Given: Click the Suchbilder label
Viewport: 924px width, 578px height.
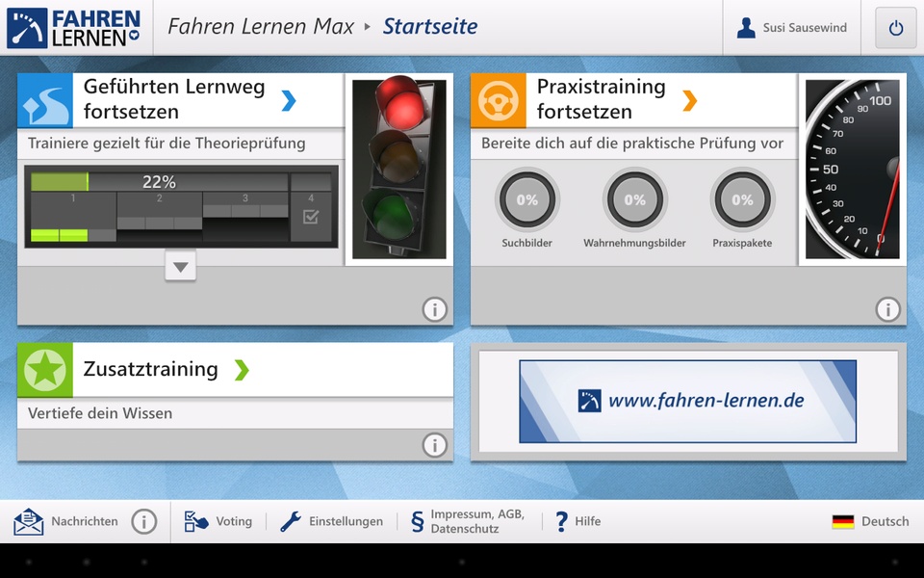Looking at the screenshot, I should click(x=526, y=243).
